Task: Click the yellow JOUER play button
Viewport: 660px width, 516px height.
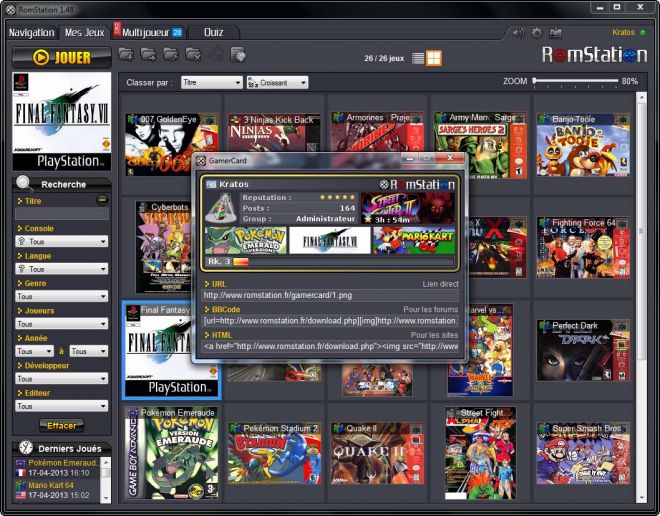Action: [x=61, y=57]
